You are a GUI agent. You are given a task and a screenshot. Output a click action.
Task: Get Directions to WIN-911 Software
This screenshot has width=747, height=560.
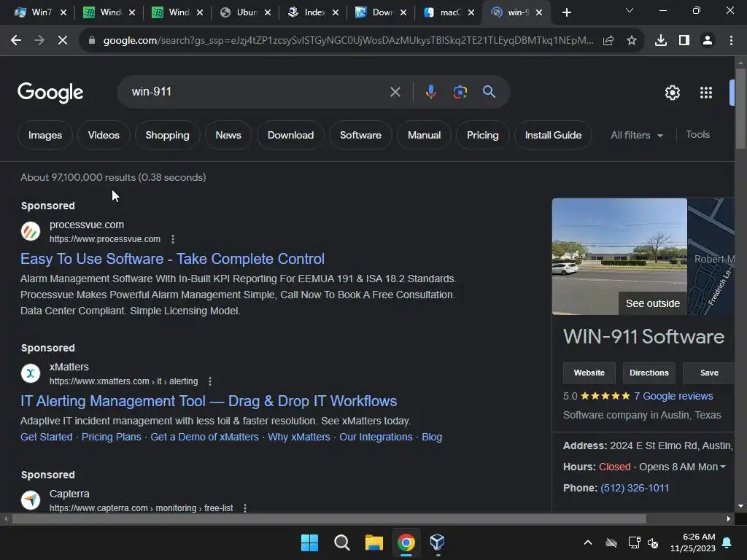tap(649, 373)
